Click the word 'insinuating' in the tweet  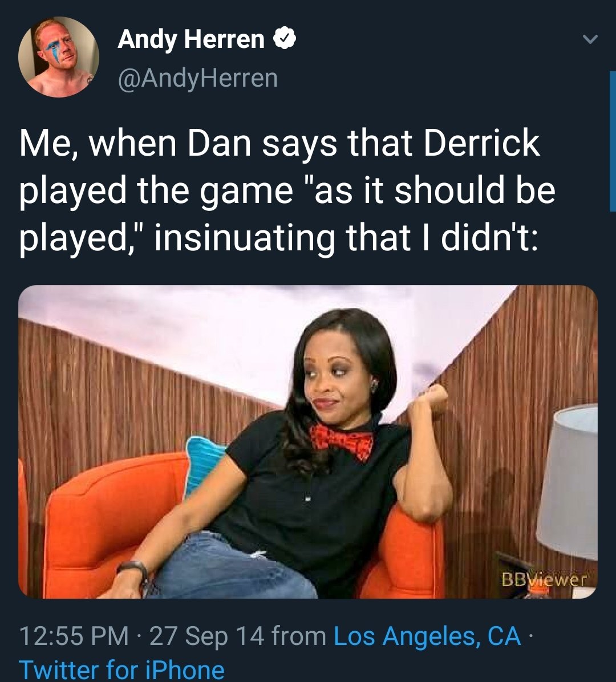pyautogui.click(x=245, y=237)
